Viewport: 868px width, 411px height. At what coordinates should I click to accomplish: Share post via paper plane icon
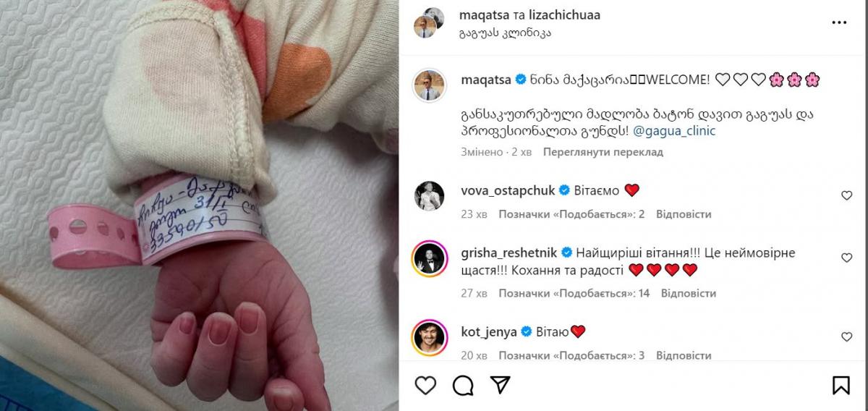click(500, 384)
